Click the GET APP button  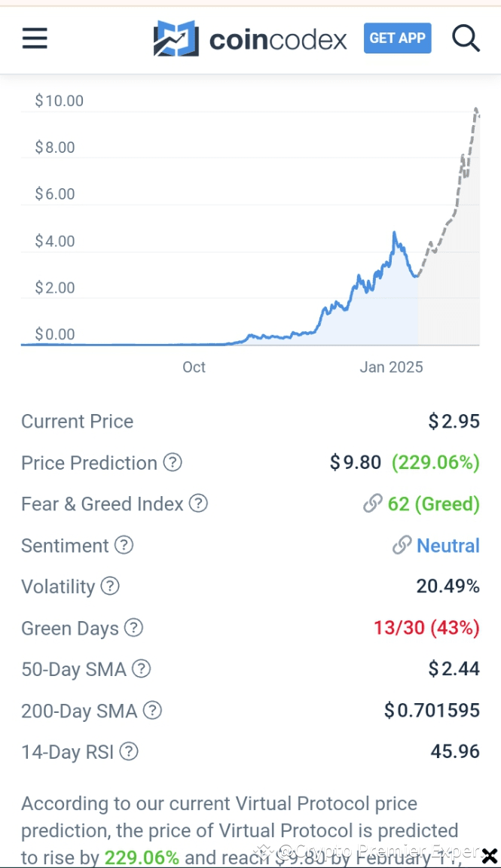click(x=398, y=38)
